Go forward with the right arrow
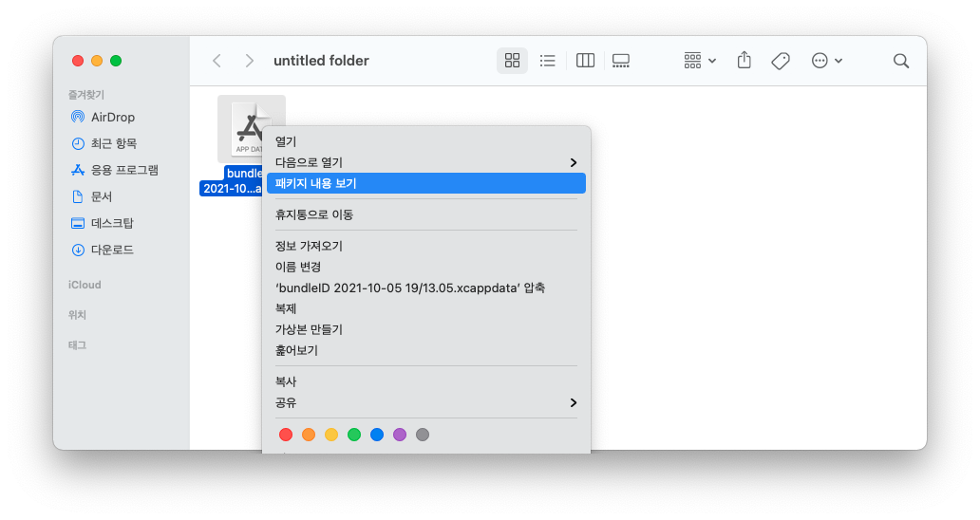 tap(250, 61)
